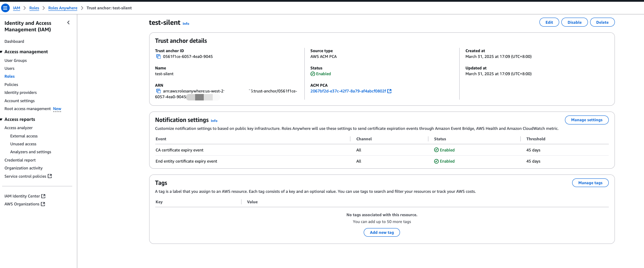Screen dimensions: 644x268
Task: Collapse the Access management section
Action: [1, 52]
